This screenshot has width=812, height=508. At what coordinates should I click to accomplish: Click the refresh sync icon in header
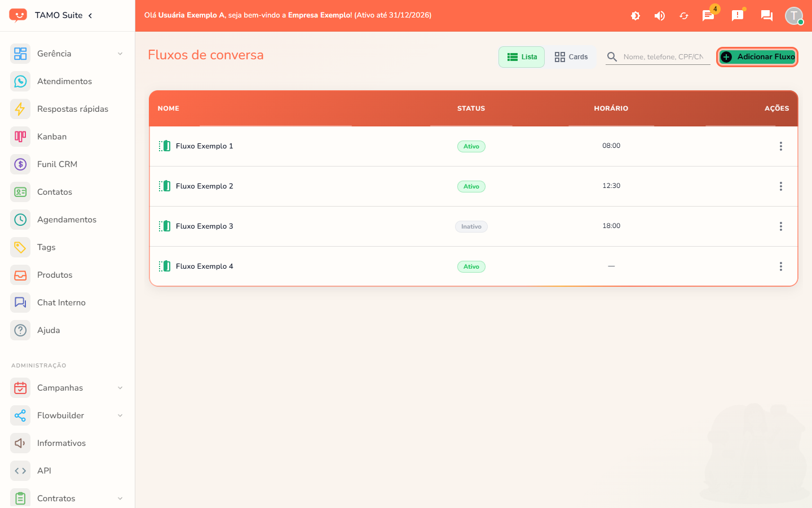[684, 16]
